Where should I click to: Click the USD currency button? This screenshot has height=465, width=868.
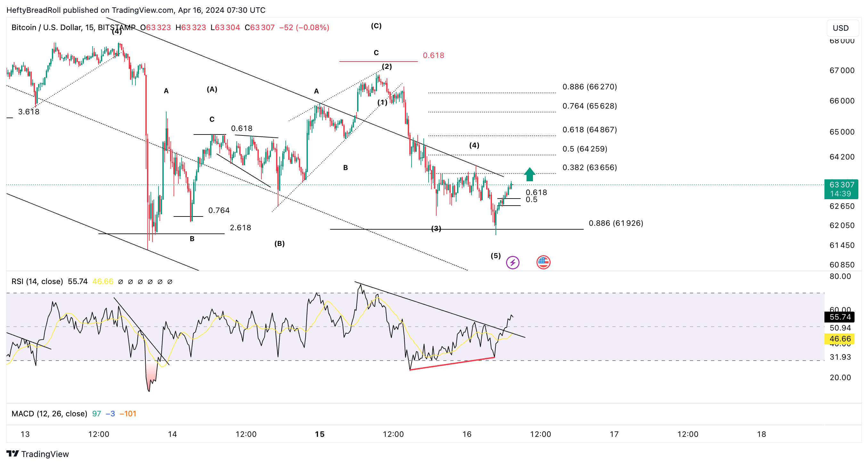842,28
